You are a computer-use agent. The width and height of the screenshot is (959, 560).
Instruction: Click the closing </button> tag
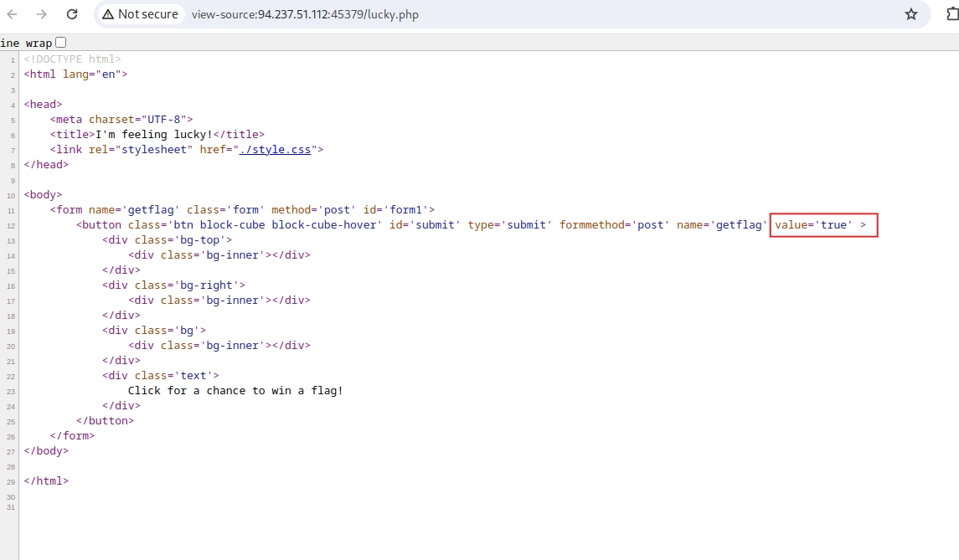click(105, 421)
